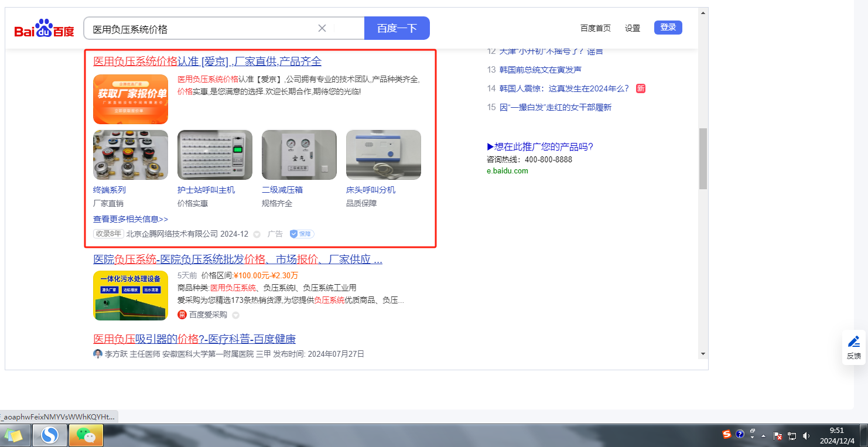Screen dimensions: 868x447
Task: Click the 二级减压箱 product thumbnail
Action: (x=299, y=155)
